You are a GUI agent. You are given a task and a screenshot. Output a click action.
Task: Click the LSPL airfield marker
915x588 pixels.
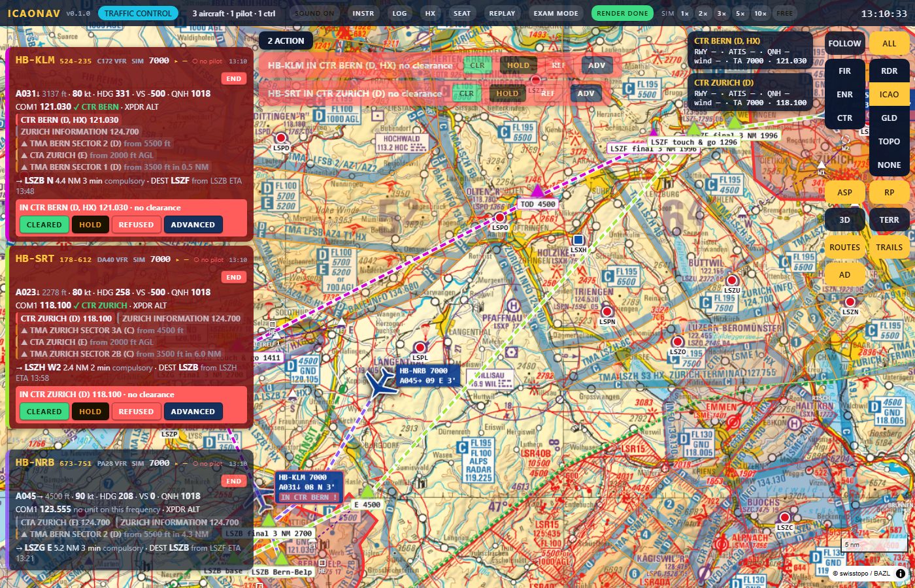pos(420,348)
